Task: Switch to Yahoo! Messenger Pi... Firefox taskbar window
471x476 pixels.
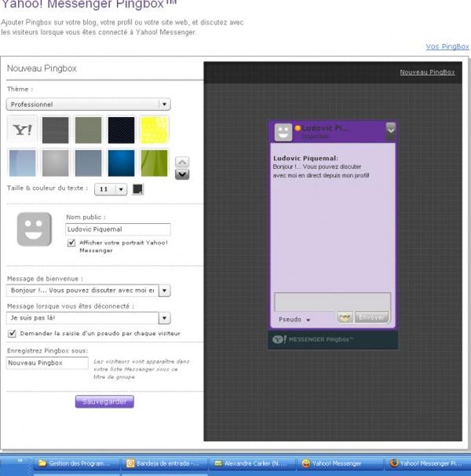Action: tap(428, 464)
